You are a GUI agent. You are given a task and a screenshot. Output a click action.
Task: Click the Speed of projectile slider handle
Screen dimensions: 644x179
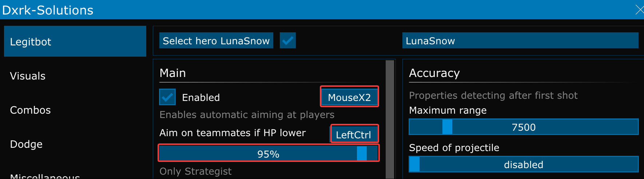414,164
